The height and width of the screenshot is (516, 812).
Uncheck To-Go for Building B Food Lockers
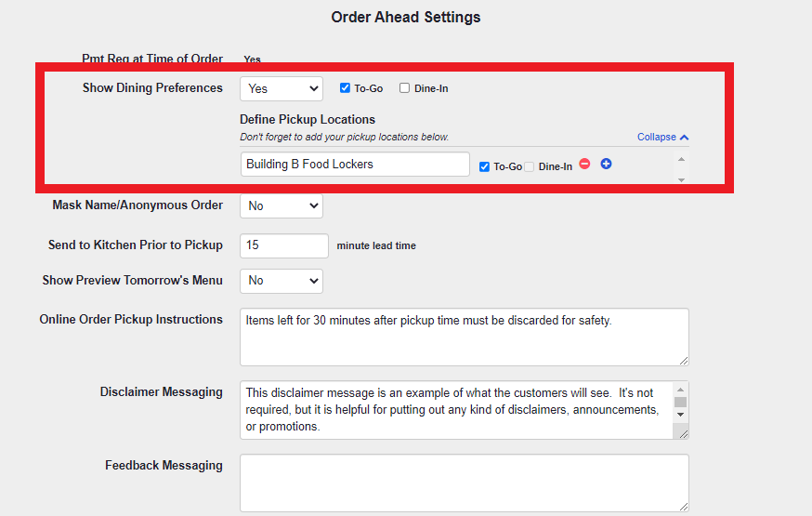[x=484, y=166]
